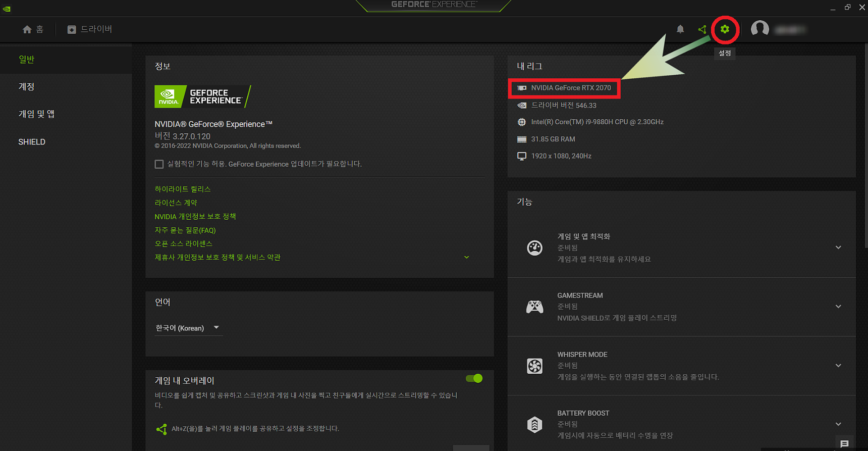Click the NVIDIA logo in title bar

(x=7, y=9)
